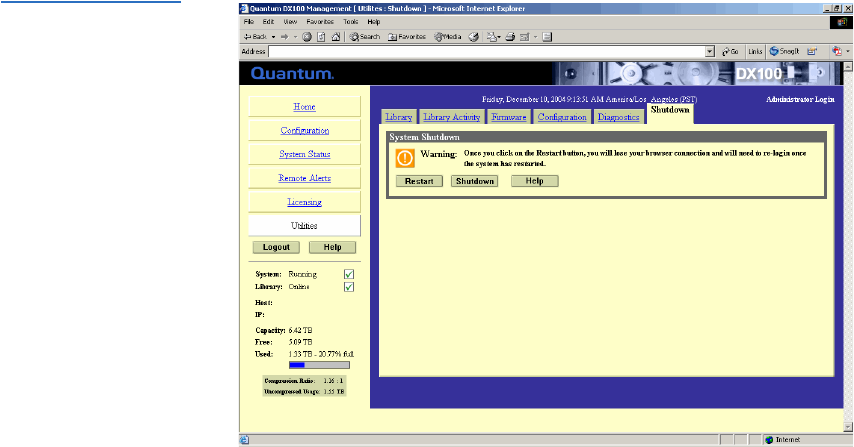The height and width of the screenshot is (447, 854).
Task: Click the Edit page toolbar icon
Action: 524,36
